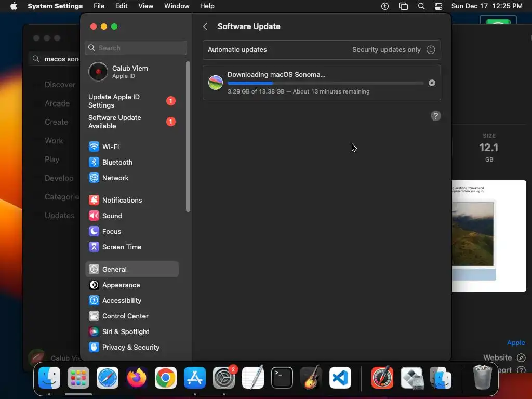The image size is (532, 399).
Task: Click the Stage Manager menu bar icon
Action: point(403,6)
